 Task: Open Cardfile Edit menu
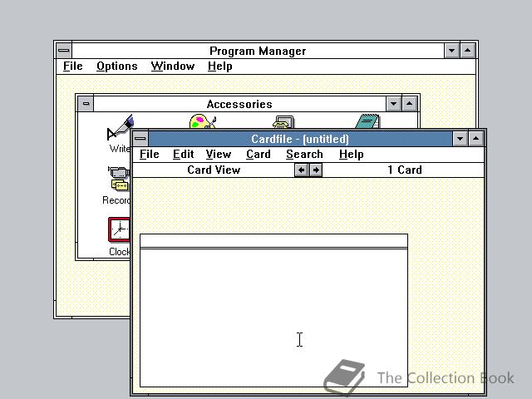(183, 154)
